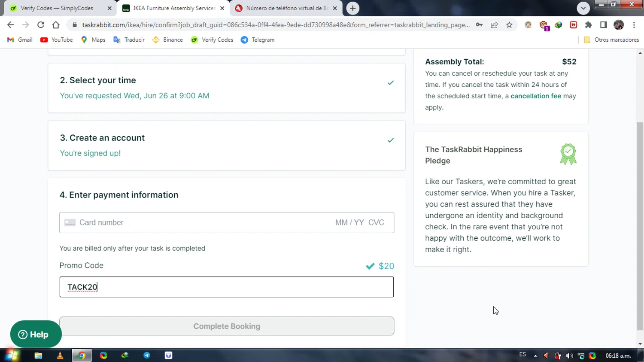
Task: Show hidden system tray icons
Action: pyautogui.click(x=535, y=356)
